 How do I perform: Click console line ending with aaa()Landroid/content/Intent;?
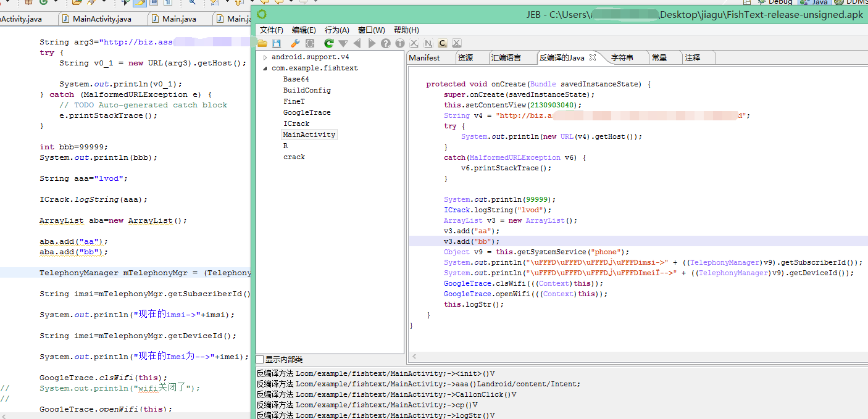[x=419, y=384]
